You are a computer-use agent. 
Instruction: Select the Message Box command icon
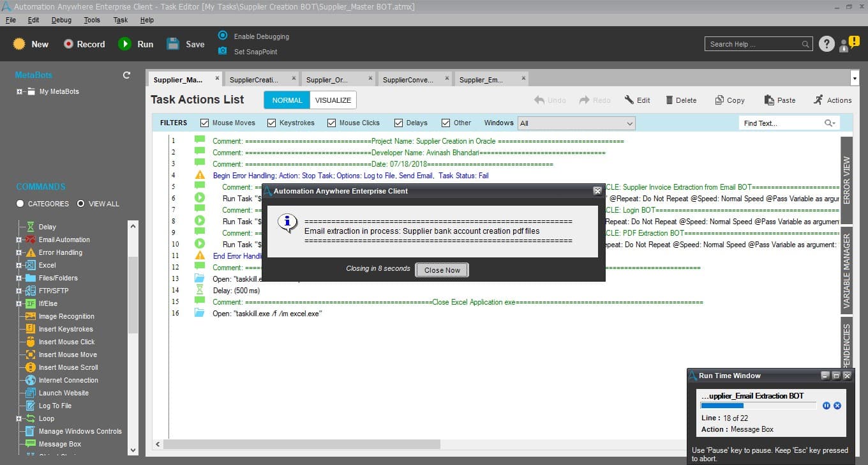pyautogui.click(x=30, y=444)
